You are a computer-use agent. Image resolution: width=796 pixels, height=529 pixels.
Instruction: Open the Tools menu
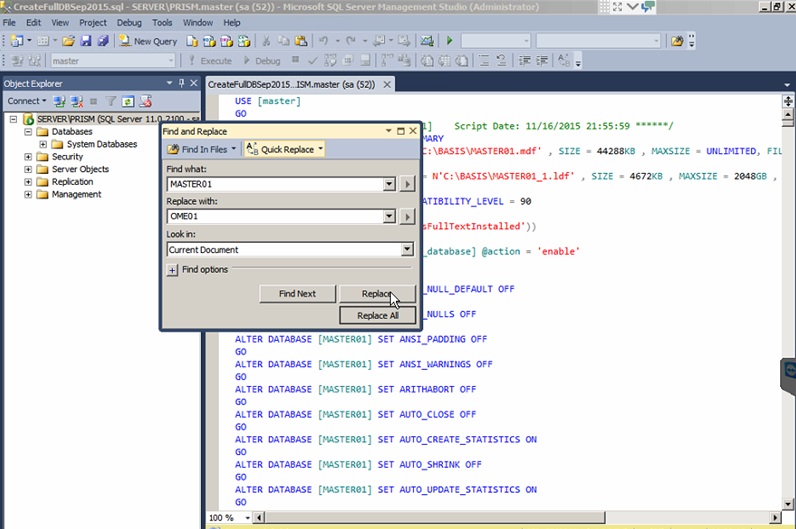pos(162,23)
